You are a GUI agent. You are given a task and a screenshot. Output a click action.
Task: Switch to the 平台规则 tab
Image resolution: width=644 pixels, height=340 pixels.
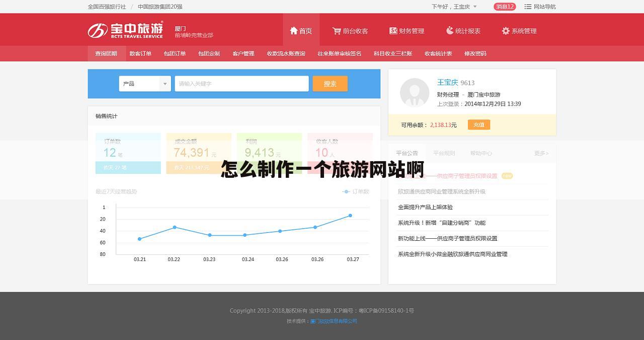[x=444, y=153]
